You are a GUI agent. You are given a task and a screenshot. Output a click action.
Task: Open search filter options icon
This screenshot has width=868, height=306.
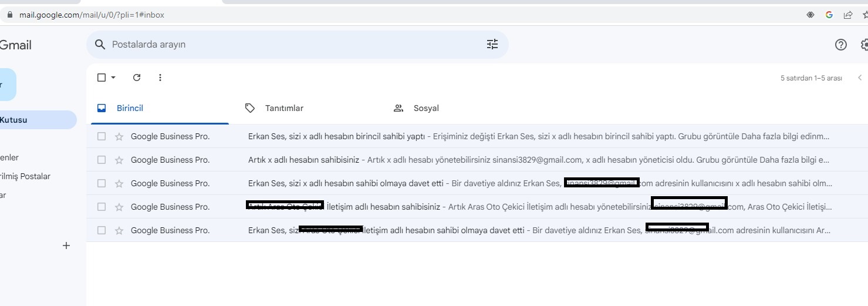[x=492, y=44]
